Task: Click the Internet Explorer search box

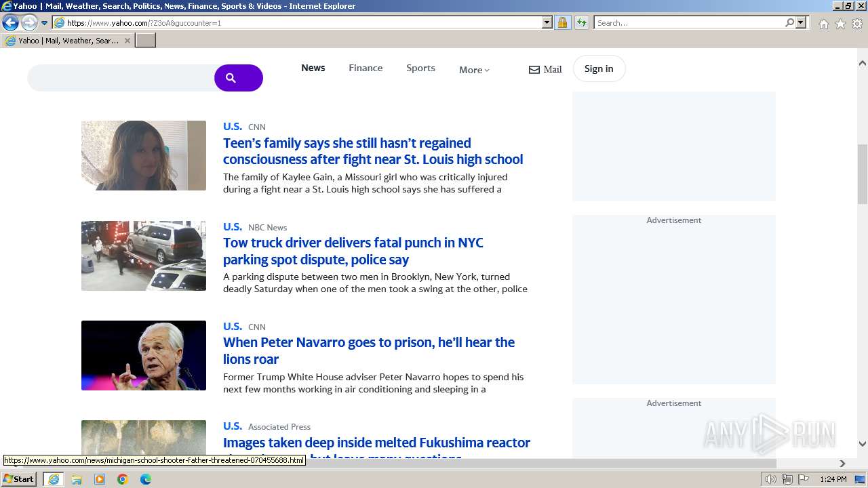Action: (688, 23)
